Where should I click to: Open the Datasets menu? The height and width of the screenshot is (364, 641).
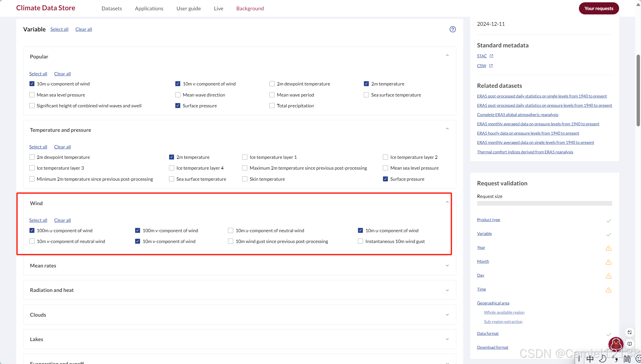click(112, 8)
